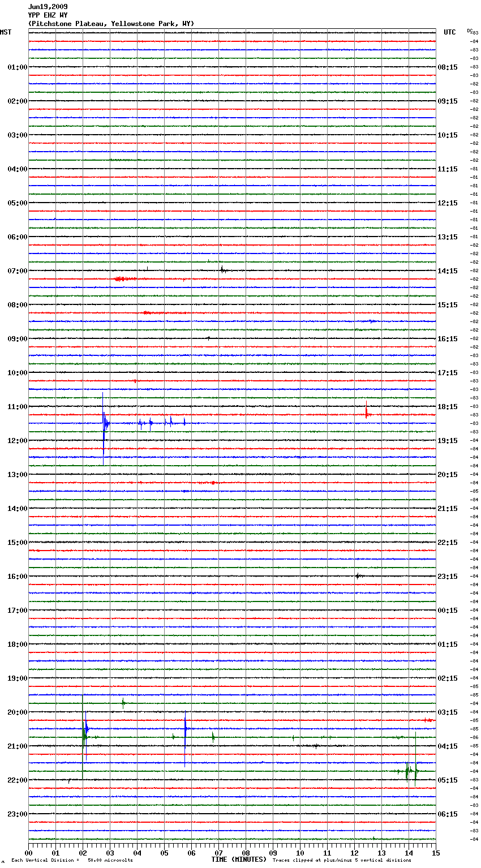Click the 08:15 UTC time label

point(448,67)
